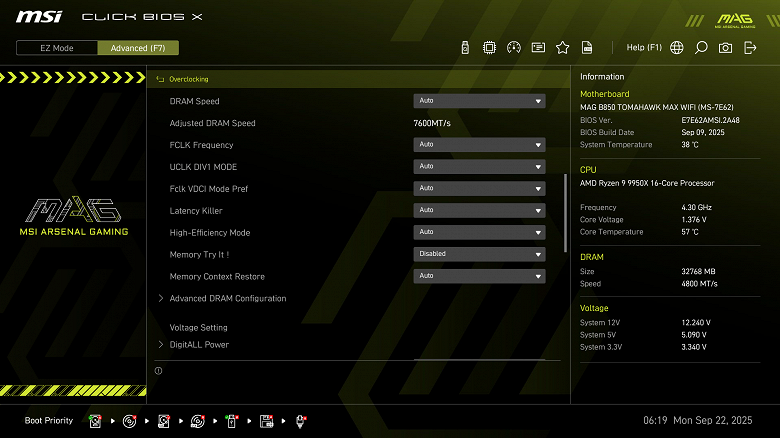Open the speedometer hardware monitor icon
Image resolution: width=780 pixels, height=438 pixels.
514,48
